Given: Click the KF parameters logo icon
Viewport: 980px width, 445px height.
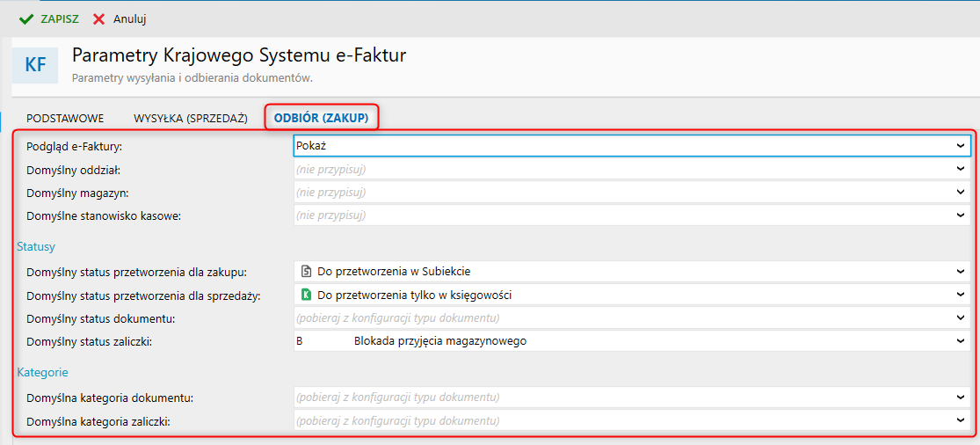Looking at the screenshot, I should 35,65.
